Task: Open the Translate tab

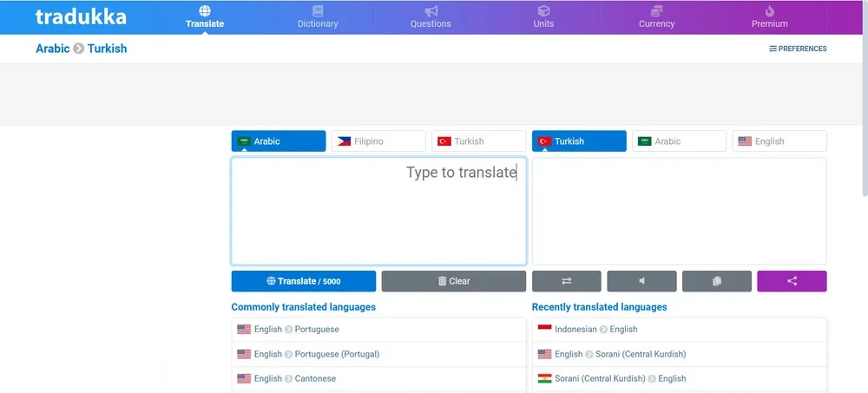Action: point(205,17)
